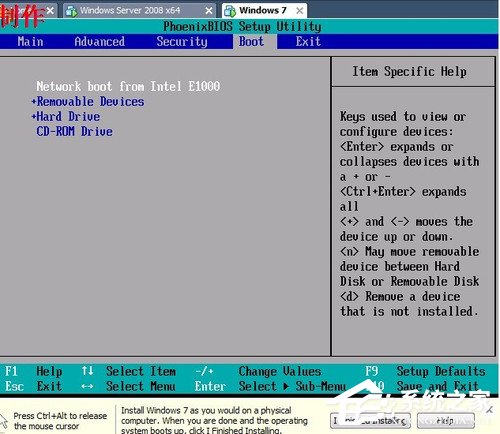This screenshot has height=434, width=500.
Task: Switch to the Security menu
Action: pyautogui.click(x=182, y=42)
